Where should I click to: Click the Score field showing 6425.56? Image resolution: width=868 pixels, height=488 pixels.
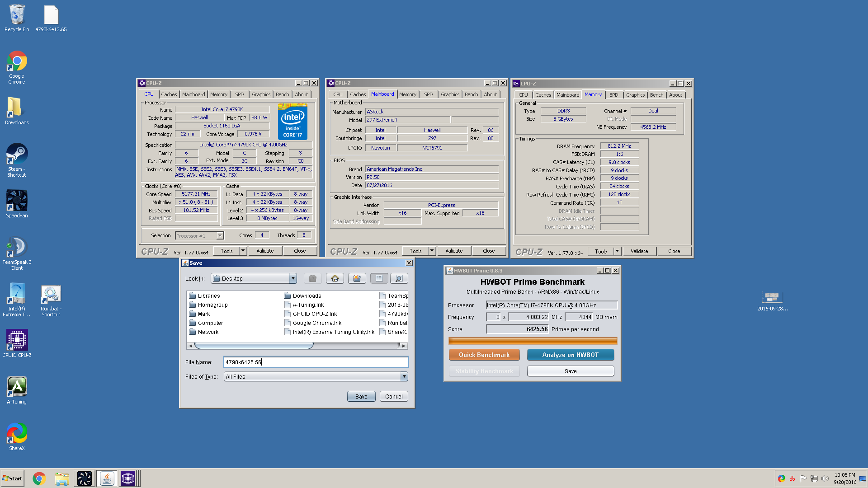[x=517, y=329]
